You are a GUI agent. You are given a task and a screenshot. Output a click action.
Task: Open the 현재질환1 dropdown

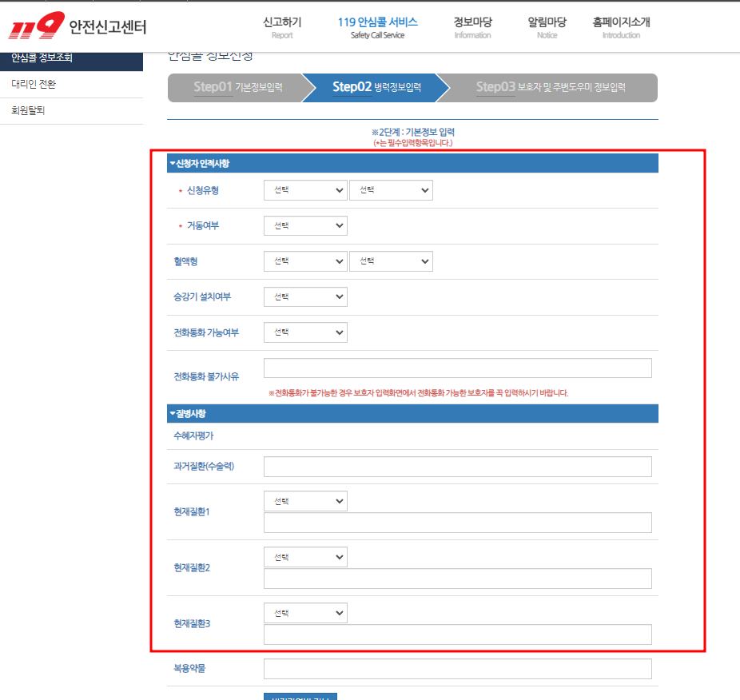[305, 501]
